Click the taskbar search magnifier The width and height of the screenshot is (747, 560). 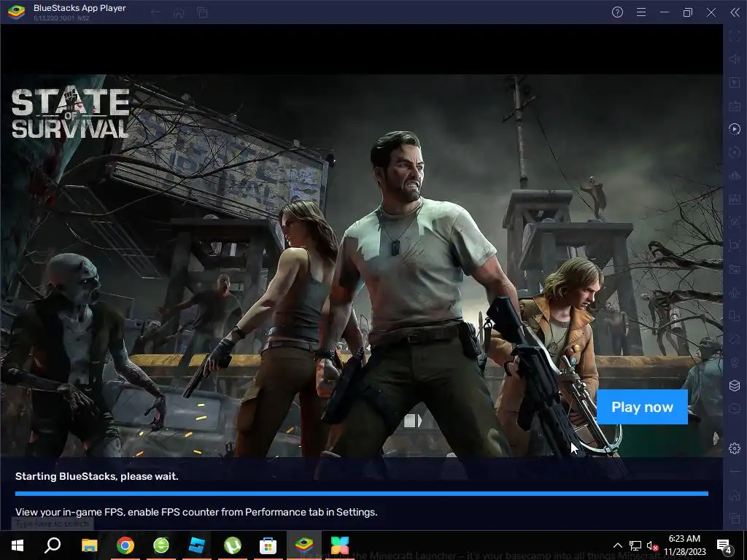coord(53,545)
